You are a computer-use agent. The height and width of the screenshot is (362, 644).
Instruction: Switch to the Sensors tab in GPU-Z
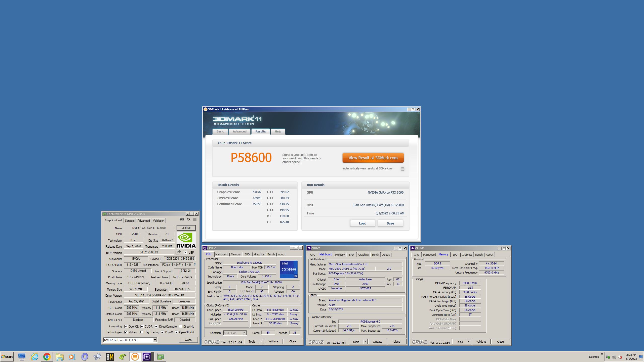(130, 220)
